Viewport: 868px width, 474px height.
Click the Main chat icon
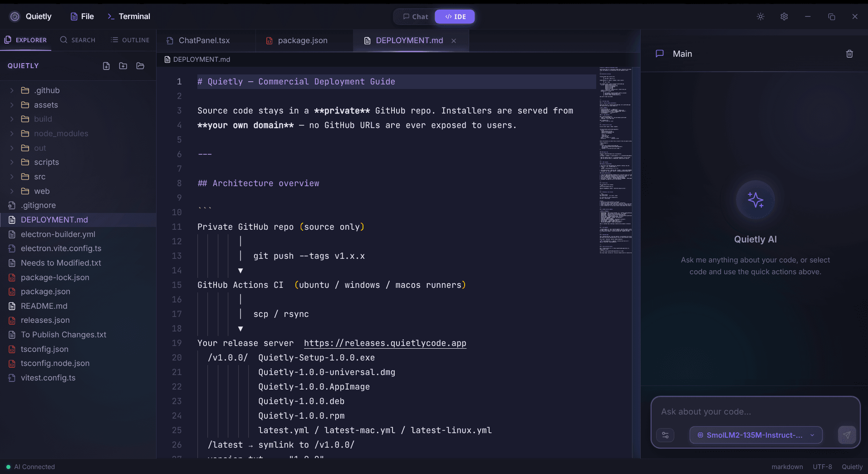tap(660, 54)
